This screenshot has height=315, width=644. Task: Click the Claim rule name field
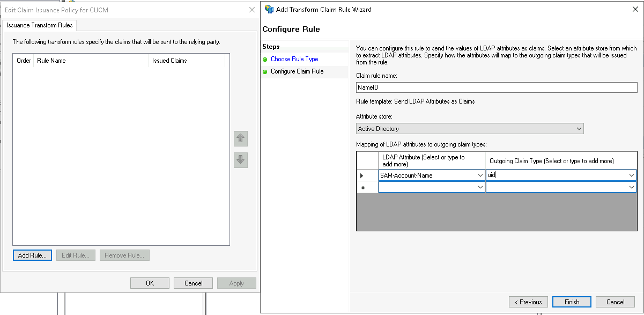496,87
